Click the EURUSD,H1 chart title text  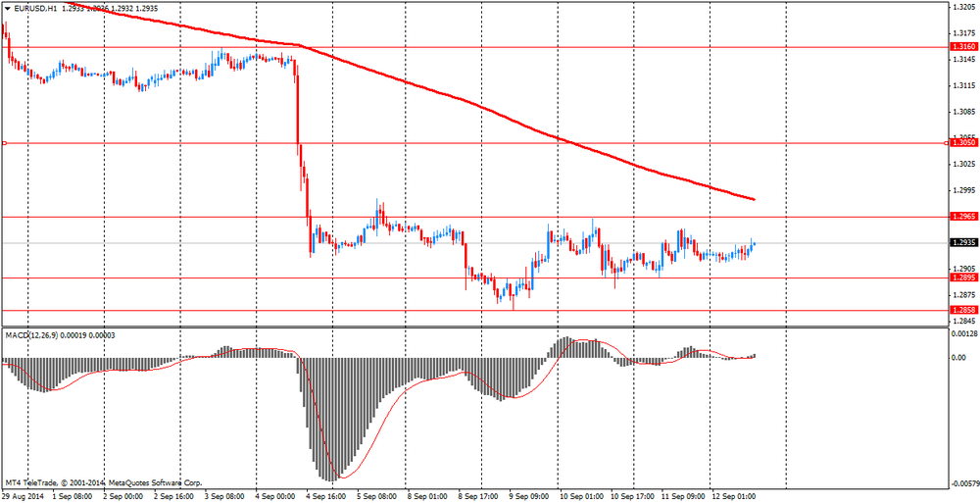[x=35, y=10]
